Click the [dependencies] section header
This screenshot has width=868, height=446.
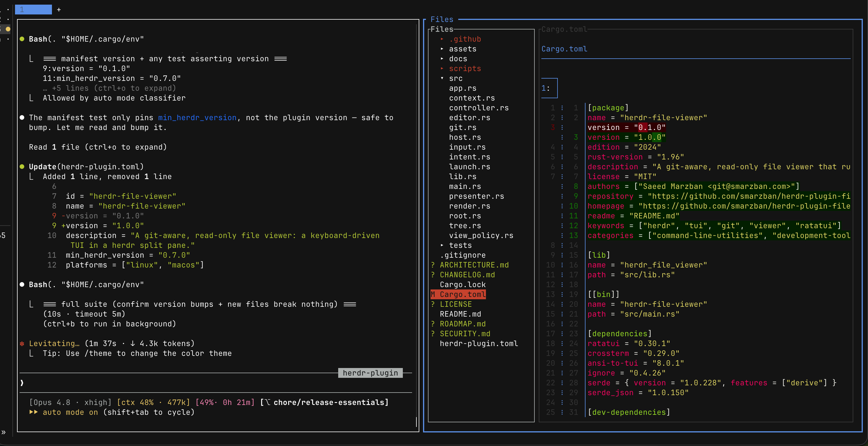pyautogui.click(x=620, y=333)
